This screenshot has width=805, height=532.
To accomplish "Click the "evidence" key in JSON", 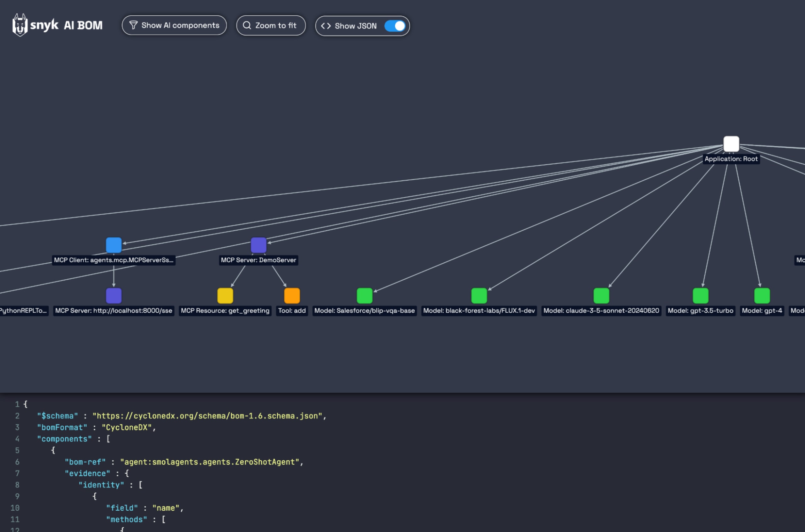I will pyautogui.click(x=87, y=474).
